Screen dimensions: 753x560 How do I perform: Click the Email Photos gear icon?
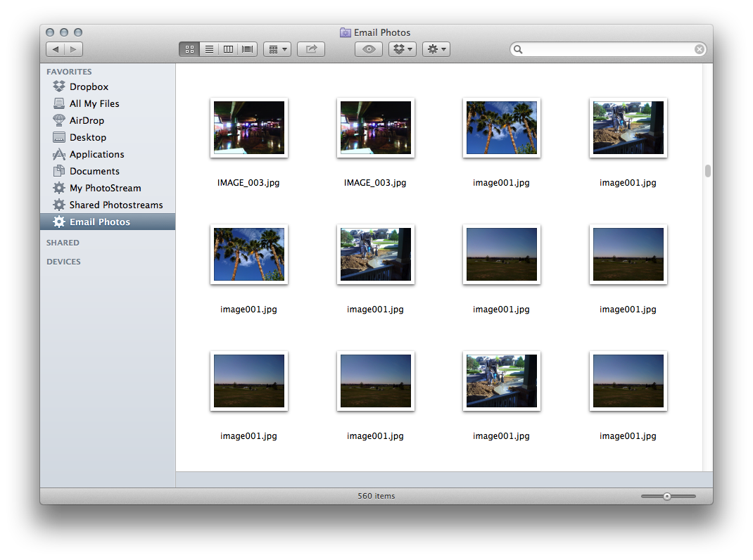pyautogui.click(x=59, y=222)
